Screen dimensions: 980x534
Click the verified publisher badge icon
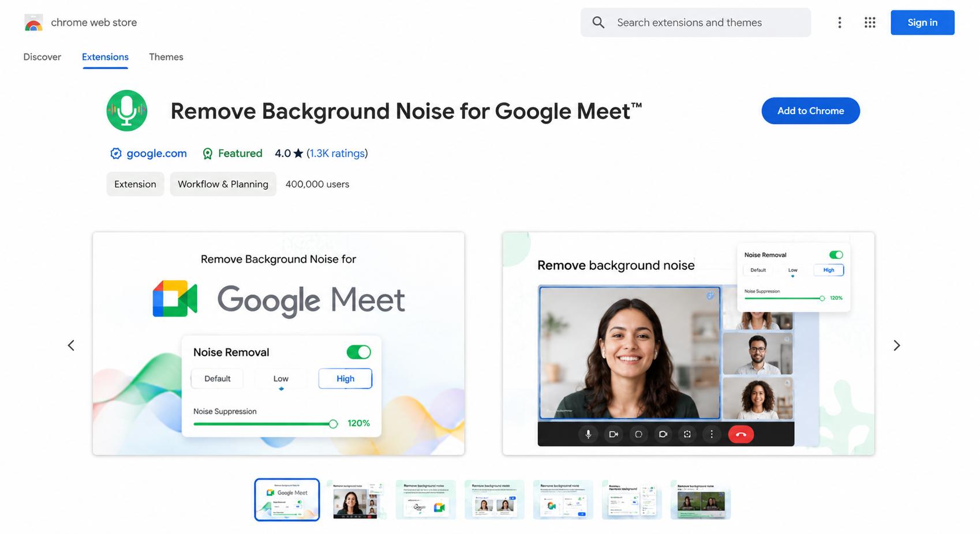[116, 153]
